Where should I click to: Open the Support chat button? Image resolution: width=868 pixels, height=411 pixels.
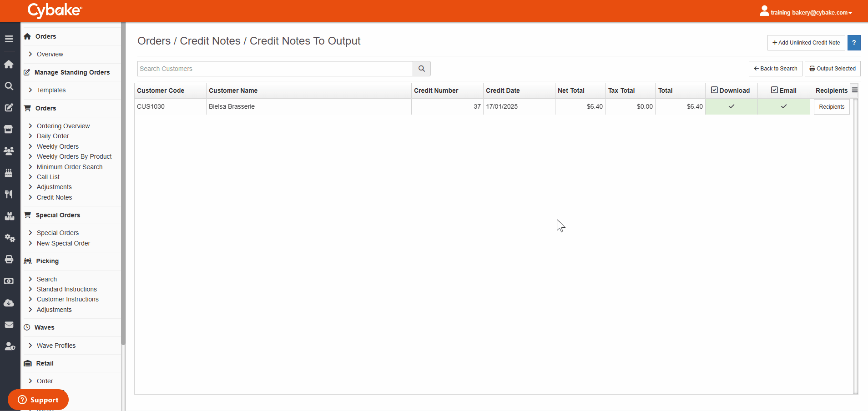pos(38,400)
